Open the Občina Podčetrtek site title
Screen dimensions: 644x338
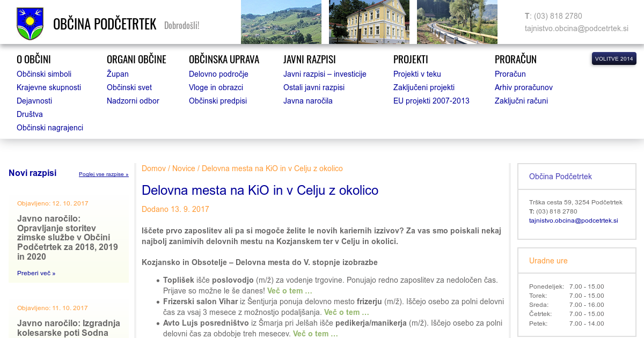click(105, 24)
